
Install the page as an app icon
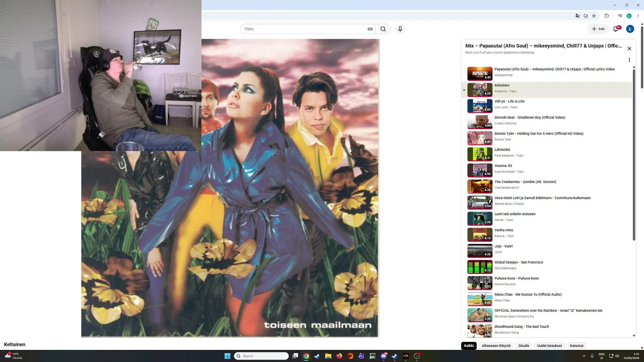point(586,16)
